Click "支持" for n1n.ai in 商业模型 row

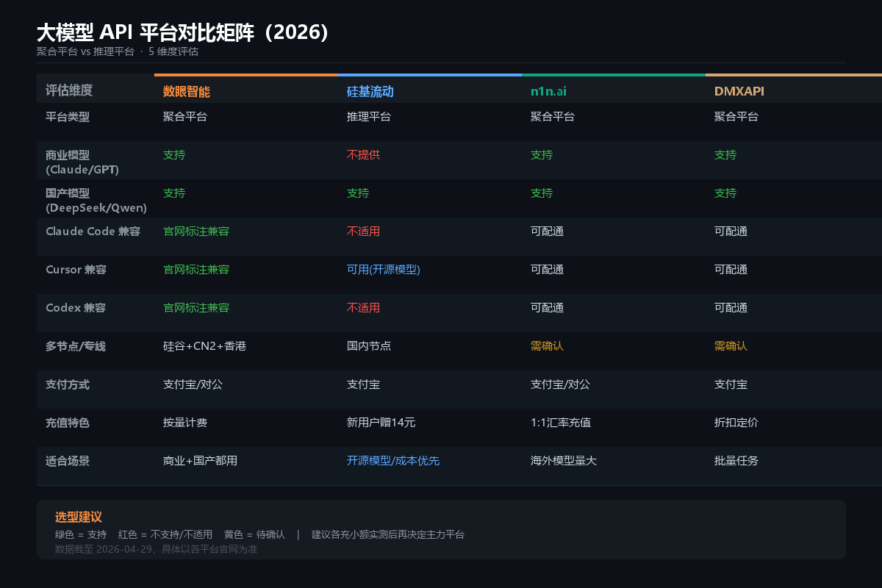pos(542,154)
